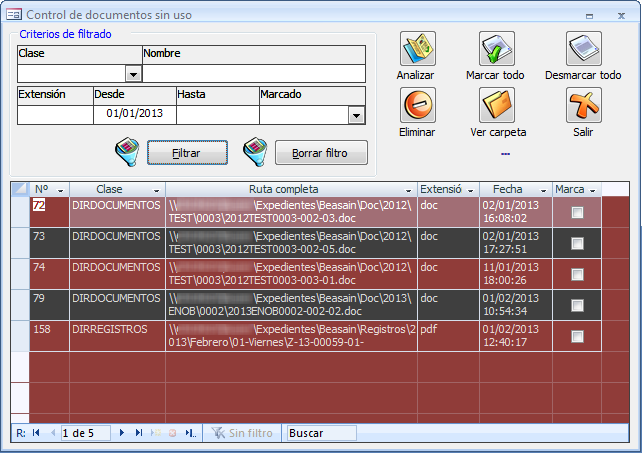The width and height of the screenshot is (642, 453).
Task: Click the Eliminar red minus icon
Action: [418, 105]
